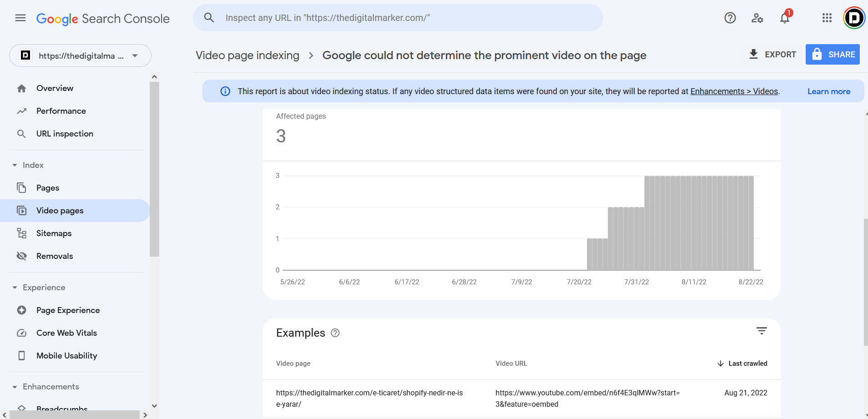Click the EXPORT button
Screen dimensions: 868x419
tap(772, 55)
